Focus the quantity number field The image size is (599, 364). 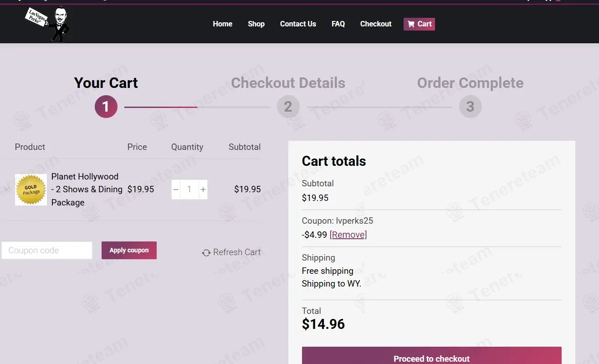(x=189, y=190)
